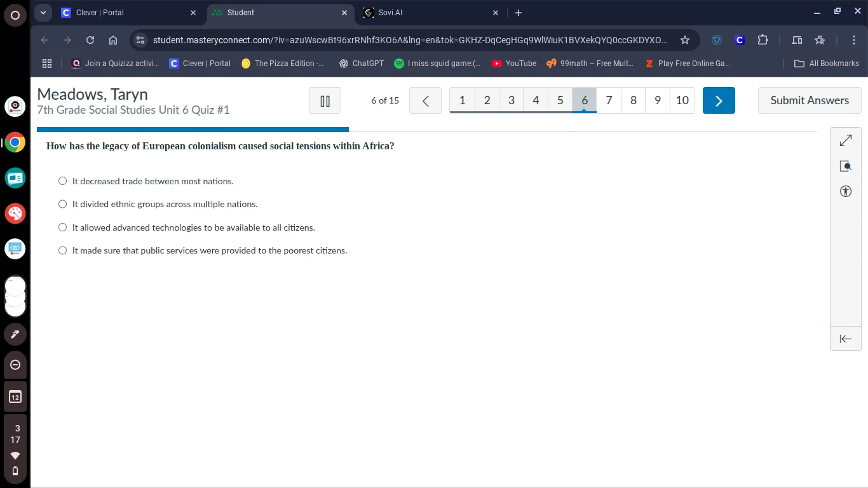868x488 pixels.
Task: Click the Submit Answers button
Action: [x=809, y=100]
